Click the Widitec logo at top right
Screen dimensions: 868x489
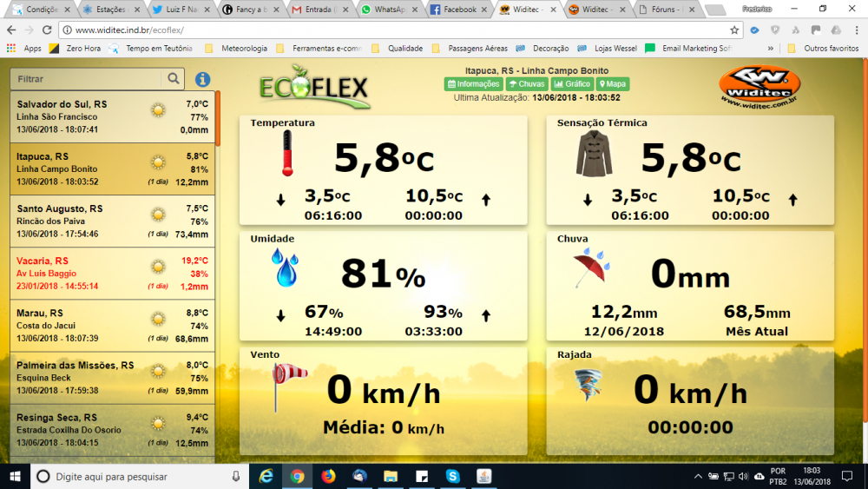click(x=759, y=87)
